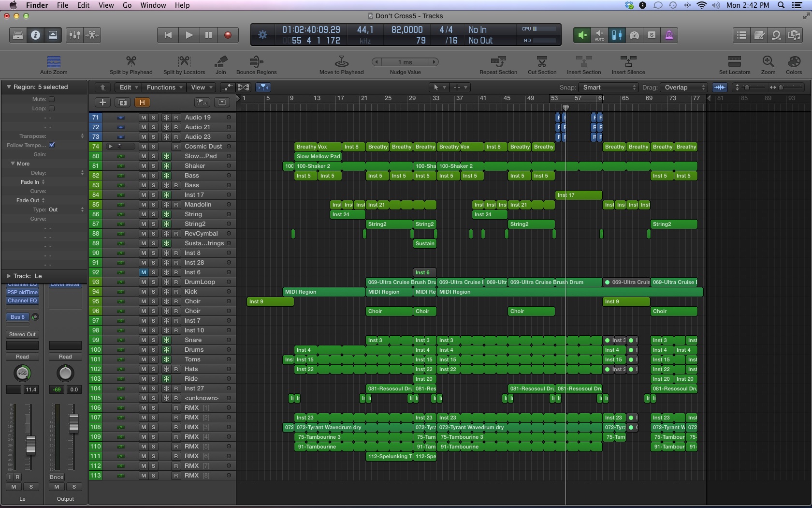Screen dimensions: 812x508
Task: Click the Record button in transport
Action: 228,35
